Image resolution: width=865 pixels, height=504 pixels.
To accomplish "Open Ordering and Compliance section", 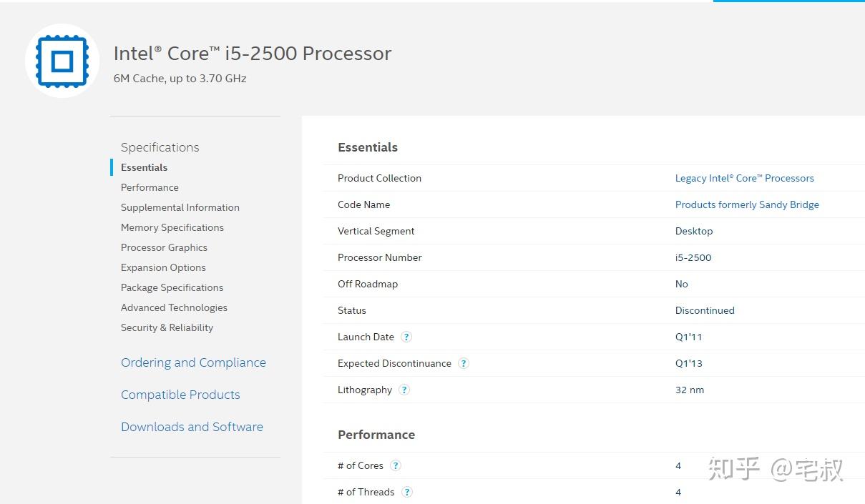I will 193,362.
